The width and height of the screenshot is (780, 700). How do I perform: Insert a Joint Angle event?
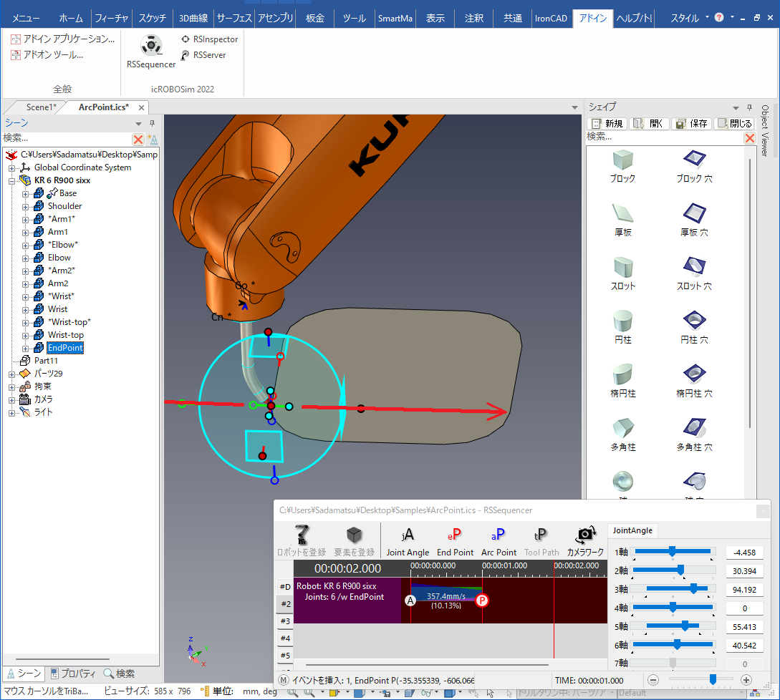(408, 540)
